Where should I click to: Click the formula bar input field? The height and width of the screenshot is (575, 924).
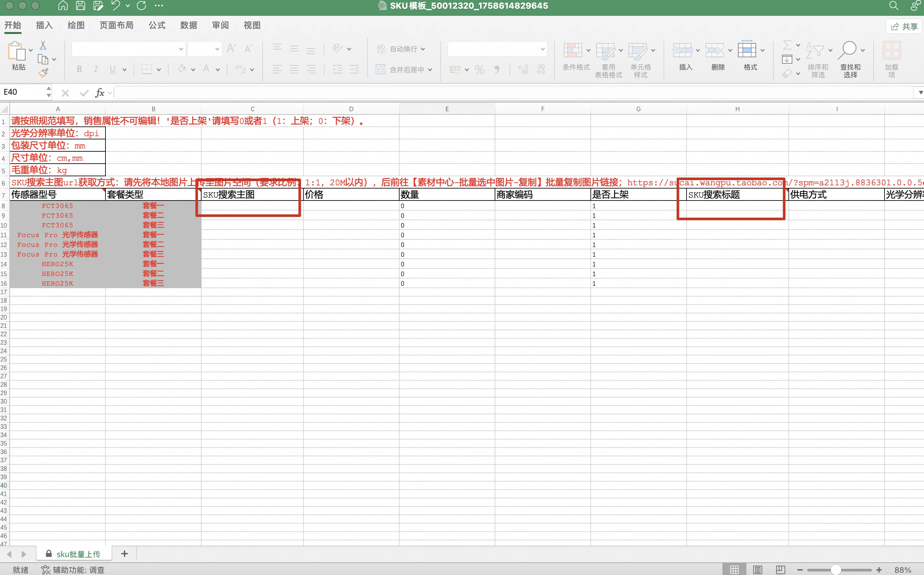tap(513, 92)
